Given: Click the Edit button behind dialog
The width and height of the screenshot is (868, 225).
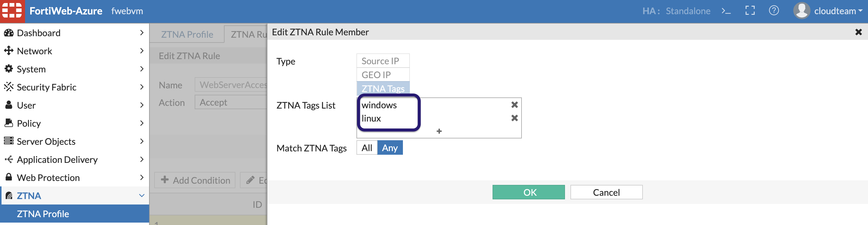Looking at the screenshot, I should click(x=254, y=180).
